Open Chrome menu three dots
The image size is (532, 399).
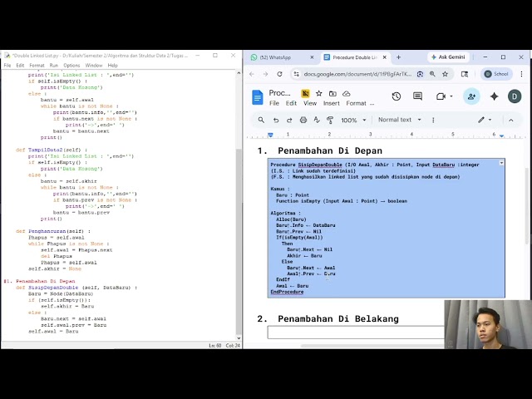coord(521,74)
